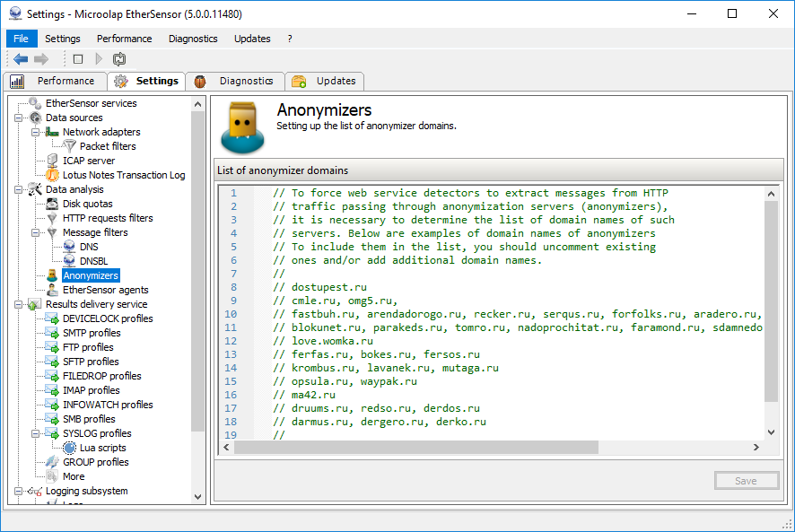795x532 pixels.
Task: Click the line containing love.womka.ru
Action: (x=322, y=341)
